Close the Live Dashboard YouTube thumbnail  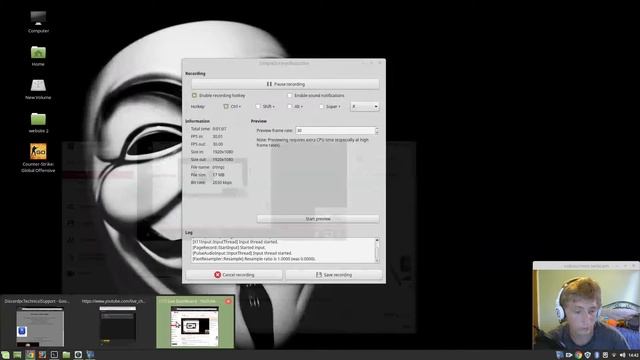228,301
